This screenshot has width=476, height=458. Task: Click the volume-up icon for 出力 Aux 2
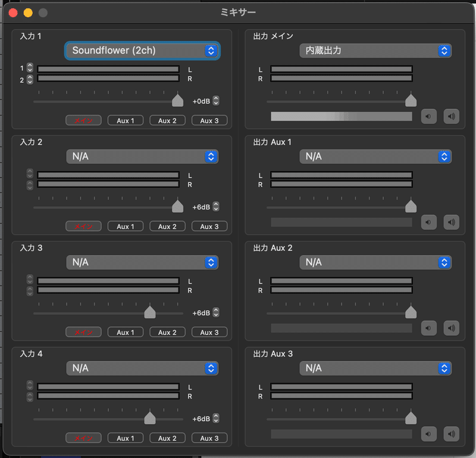452,328
